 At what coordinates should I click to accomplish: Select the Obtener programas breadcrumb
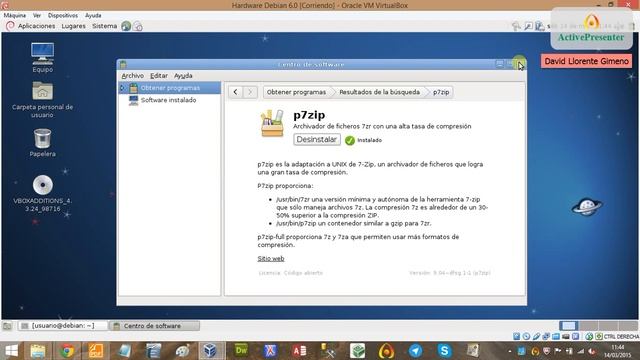point(296,92)
